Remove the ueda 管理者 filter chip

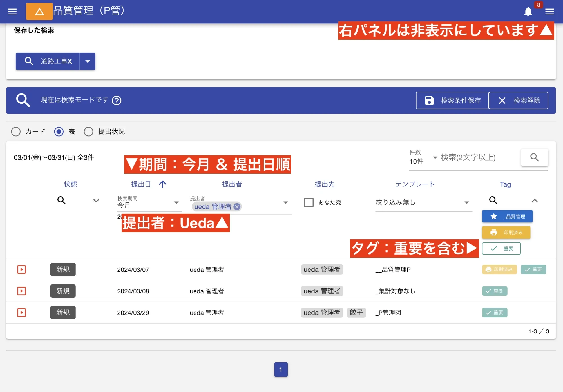237,206
